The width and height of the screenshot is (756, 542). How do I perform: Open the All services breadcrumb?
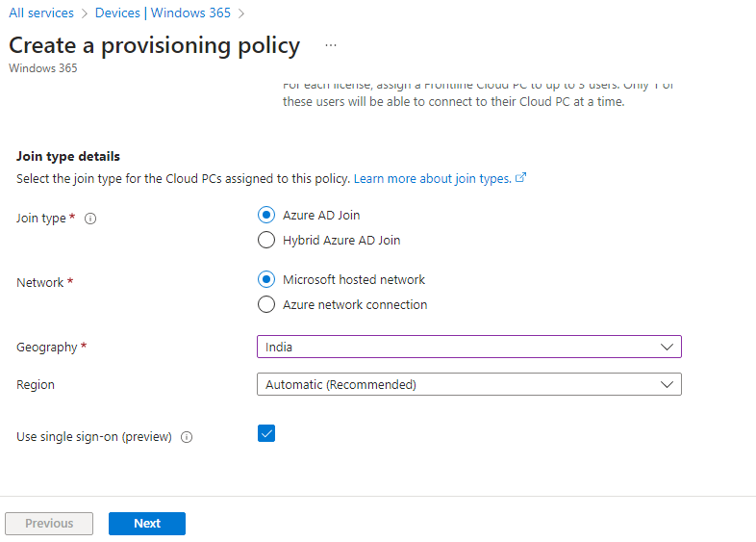tap(41, 13)
